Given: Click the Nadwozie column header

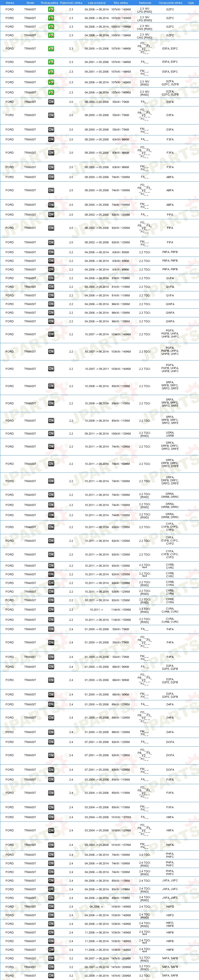Looking at the screenshot, I should coord(145,3).
